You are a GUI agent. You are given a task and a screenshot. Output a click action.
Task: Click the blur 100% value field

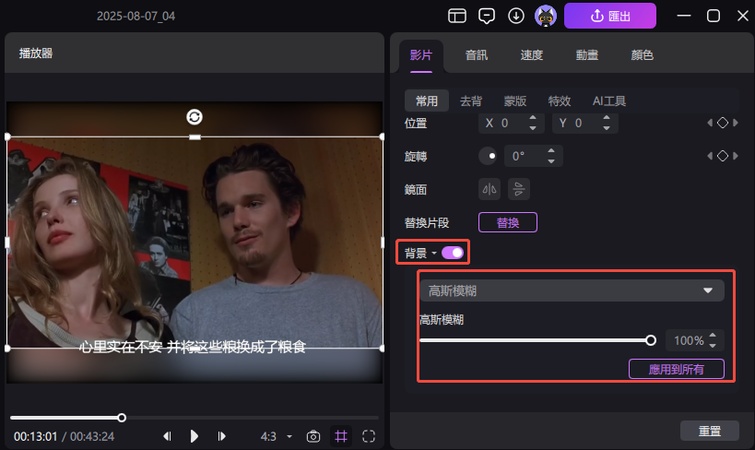688,341
